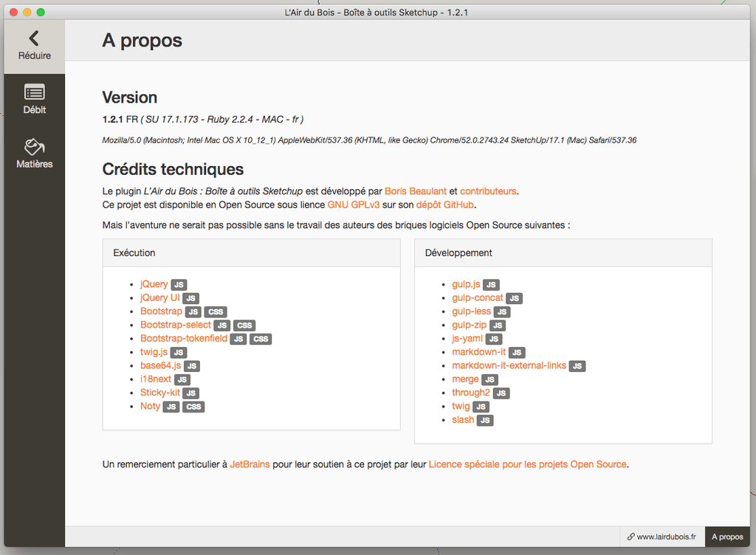Click the A propos page title
The image size is (756, 555).
tap(142, 41)
